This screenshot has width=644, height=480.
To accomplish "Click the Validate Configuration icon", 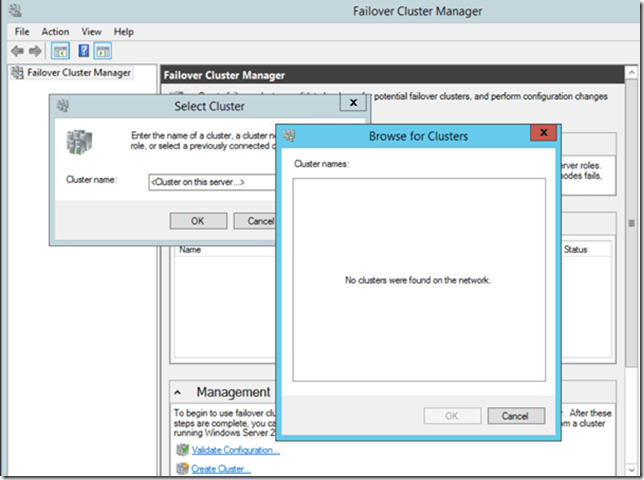I will [182, 450].
